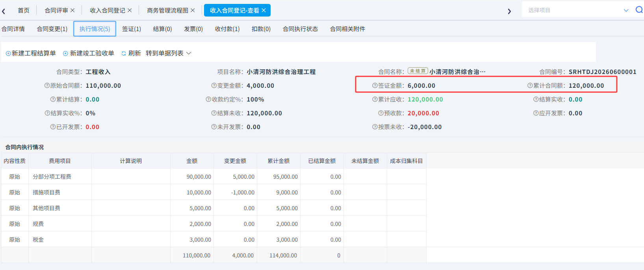Expand the 转到单据列表 dropdown
The height and width of the screenshot is (270, 644).
(189, 53)
